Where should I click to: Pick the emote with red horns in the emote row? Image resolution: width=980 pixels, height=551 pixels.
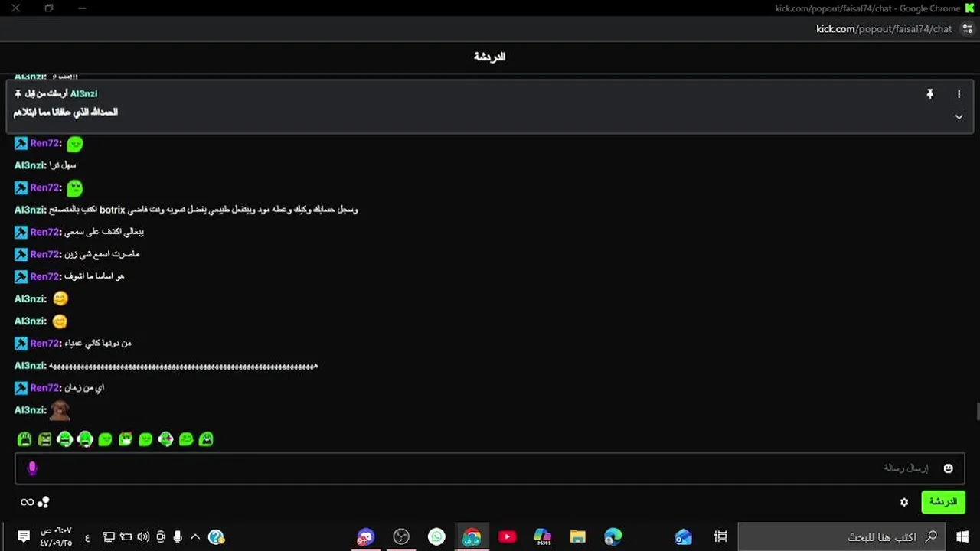pyautogui.click(x=126, y=439)
